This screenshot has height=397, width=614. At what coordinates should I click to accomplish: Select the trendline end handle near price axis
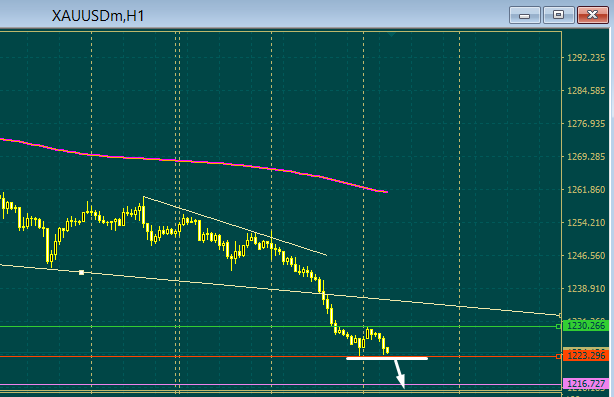(x=560, y=315)
